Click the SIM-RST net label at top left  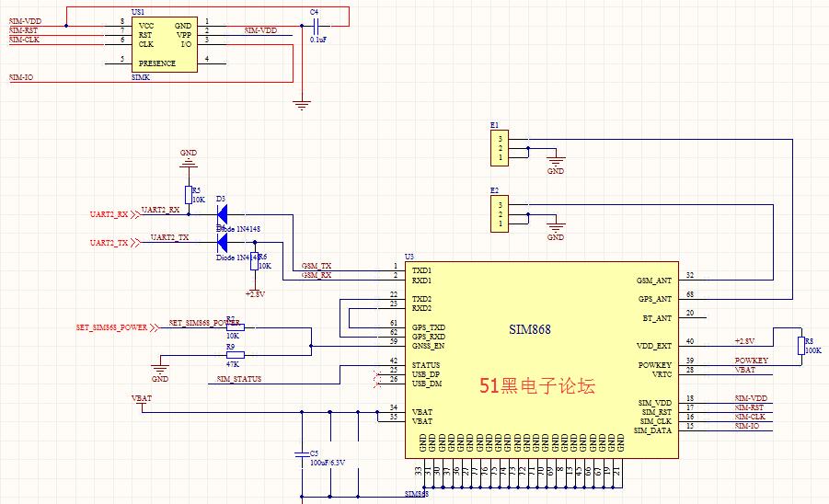tap(24, 30)
